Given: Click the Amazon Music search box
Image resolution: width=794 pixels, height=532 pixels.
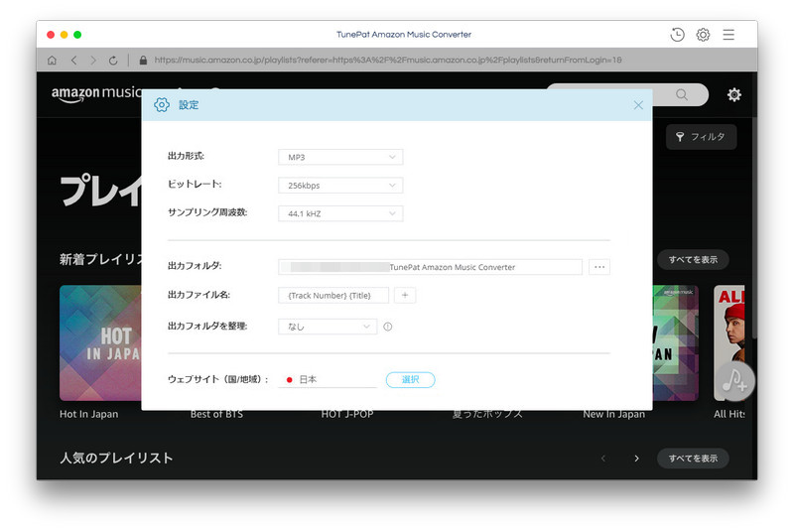Looking at the screenshot, I should tap(627, 94).
